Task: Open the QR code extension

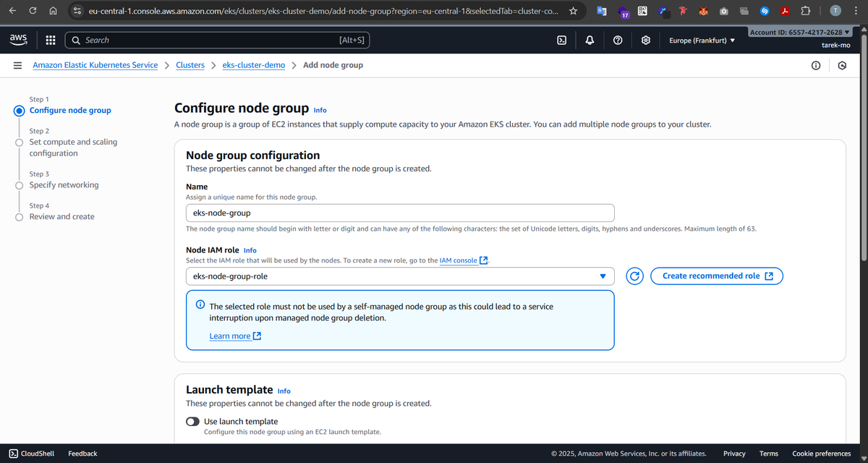Action: (642, 11)
